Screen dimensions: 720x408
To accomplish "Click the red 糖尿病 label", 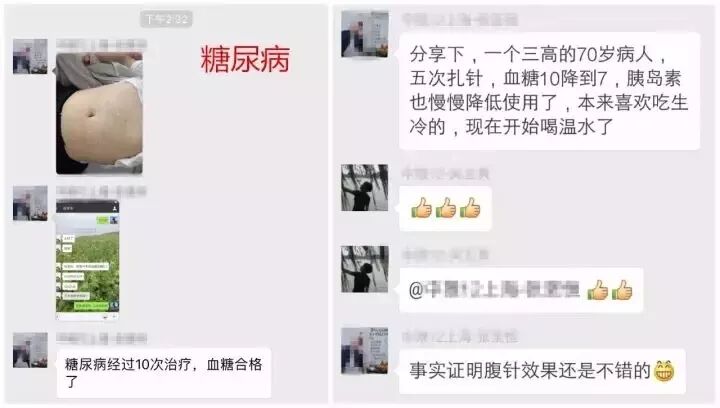I will [245, 59].
